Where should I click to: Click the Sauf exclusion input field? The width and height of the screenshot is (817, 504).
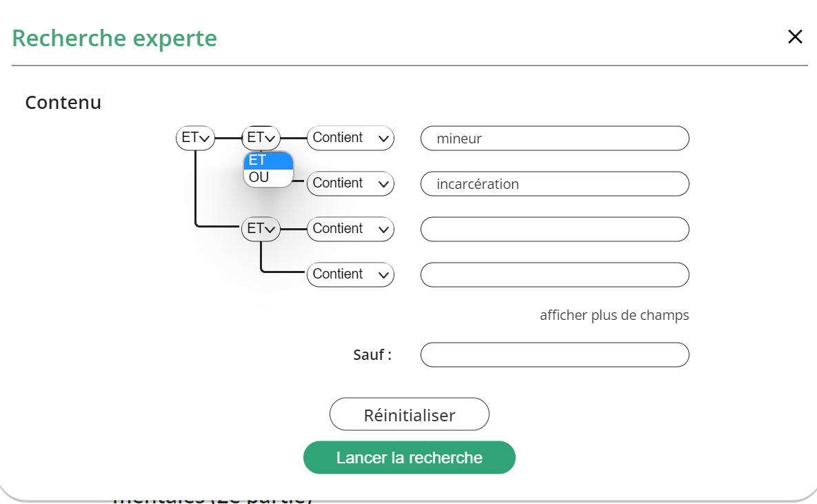pyautogui.click(x=554, y=355)
